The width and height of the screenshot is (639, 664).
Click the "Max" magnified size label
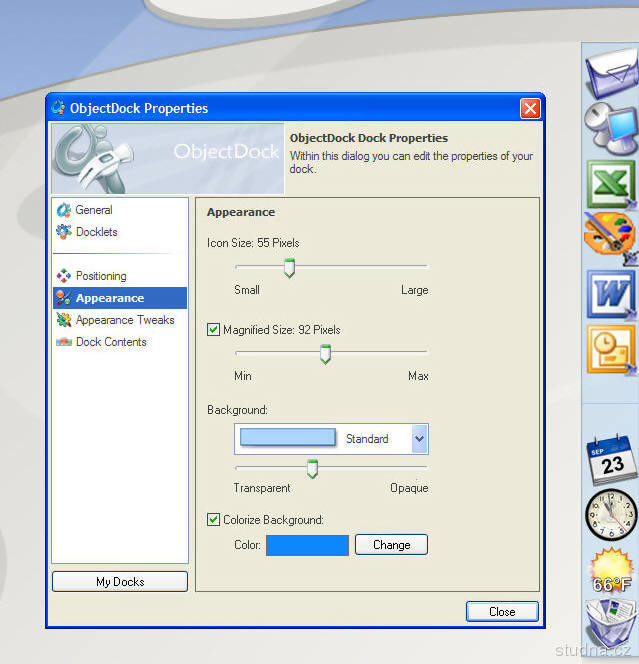coord(418,376)
